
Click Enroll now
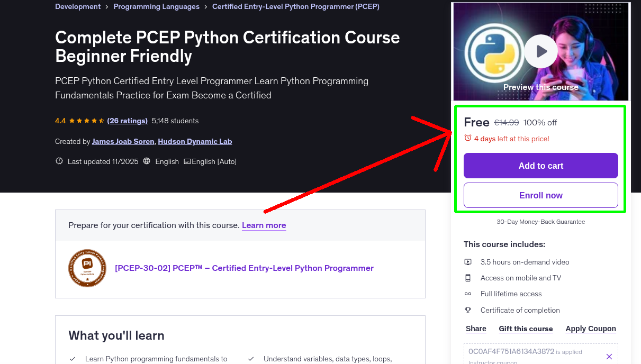pyautogui.click(x=540, y=195)
